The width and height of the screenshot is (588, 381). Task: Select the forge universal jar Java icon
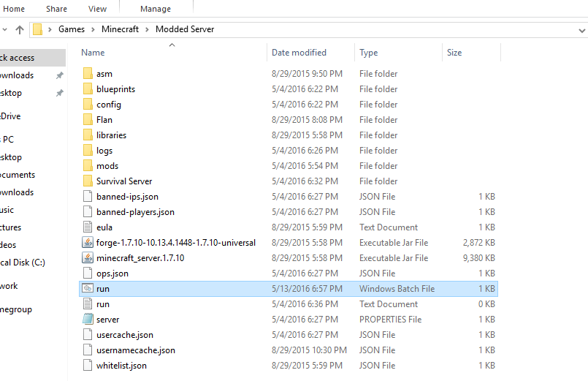[88, 243]
